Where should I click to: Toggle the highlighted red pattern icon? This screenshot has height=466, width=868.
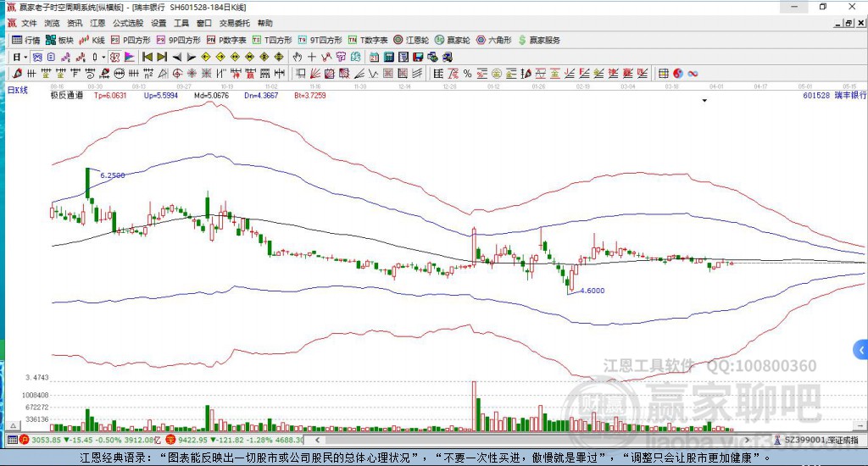(114, 57)
